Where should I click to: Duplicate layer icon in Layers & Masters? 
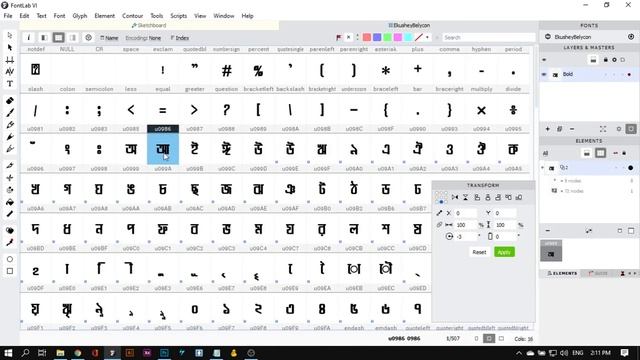tap(560, 129)
